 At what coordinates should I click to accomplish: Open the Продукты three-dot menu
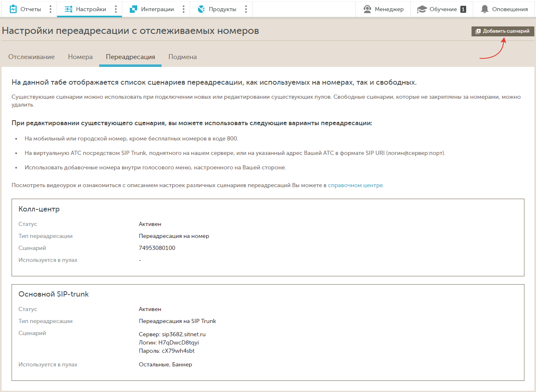click(246, 9)
